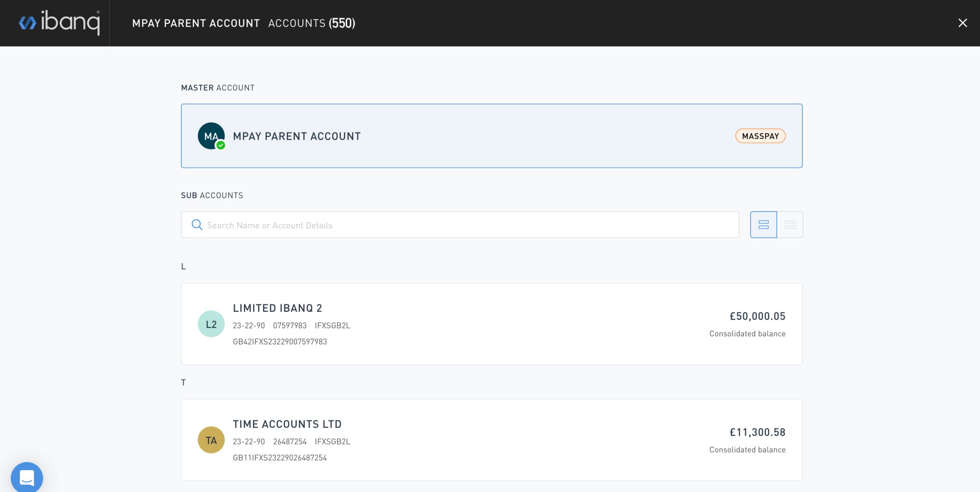
Task: Click the £50,000.05 consolidated balance
Action: 757,316
